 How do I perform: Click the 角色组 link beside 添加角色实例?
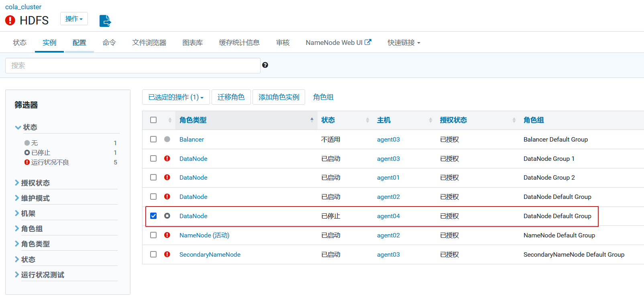tap(323, 97)
